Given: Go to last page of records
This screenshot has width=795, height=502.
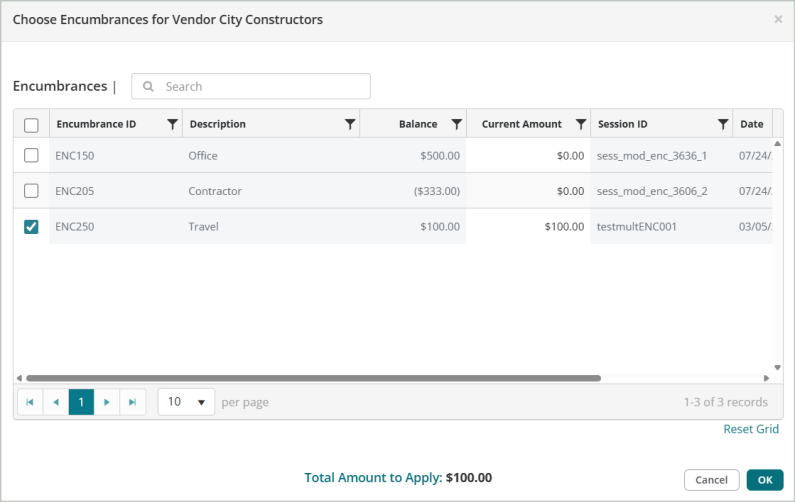Looking at the screenshot, I should (133, 402).
